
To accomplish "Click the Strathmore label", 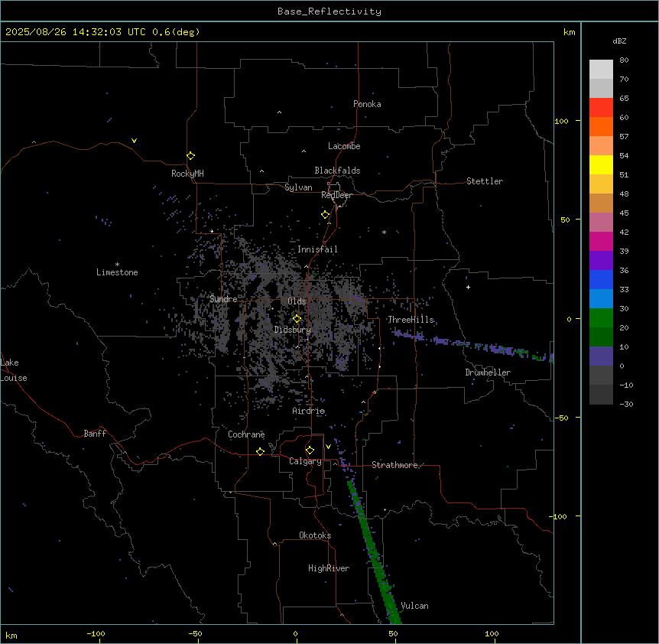I will point(394,465).
